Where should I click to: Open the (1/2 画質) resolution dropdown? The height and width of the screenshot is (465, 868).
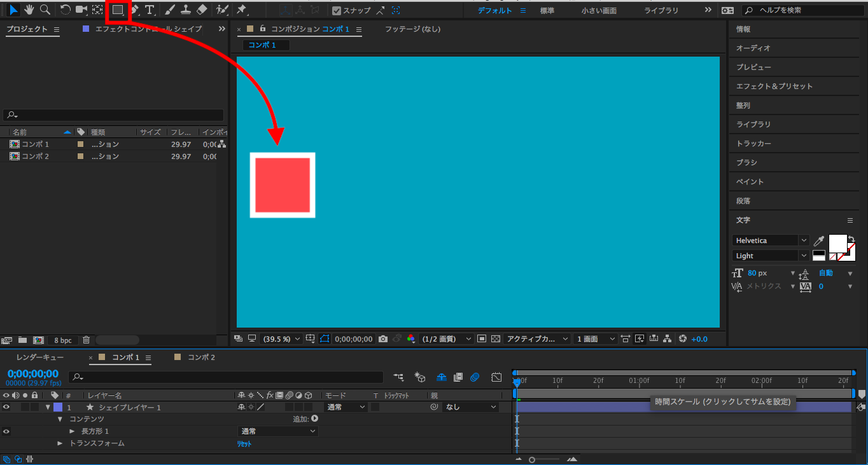447,339
